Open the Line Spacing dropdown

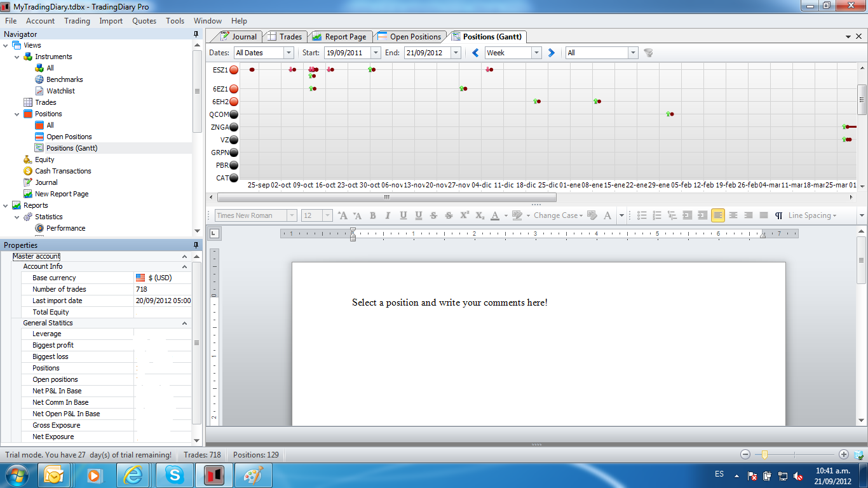812,215
